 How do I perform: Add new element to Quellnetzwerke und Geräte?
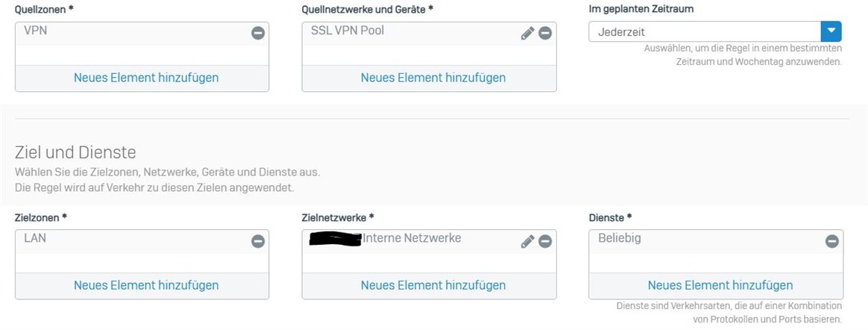pyautogui.click(x=433, y=78)
